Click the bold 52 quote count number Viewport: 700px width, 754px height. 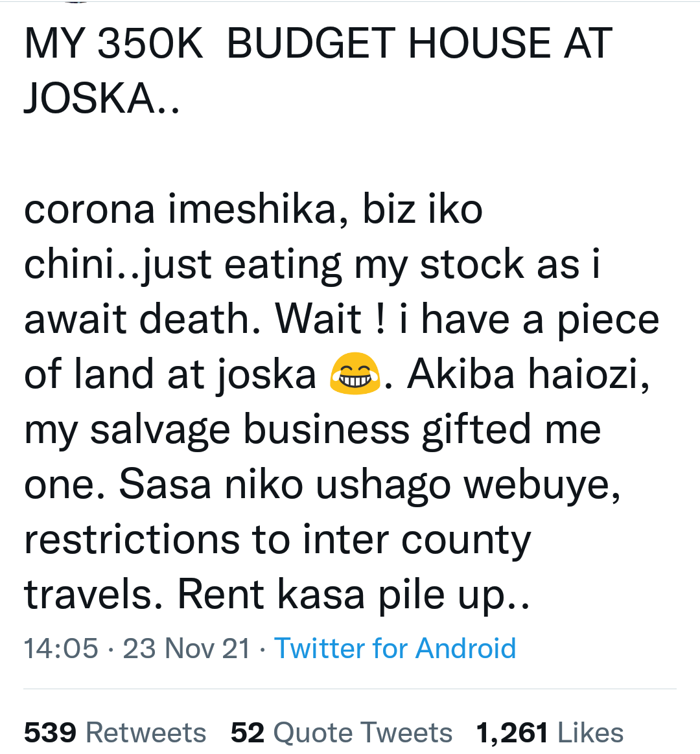tap(248, 733)
